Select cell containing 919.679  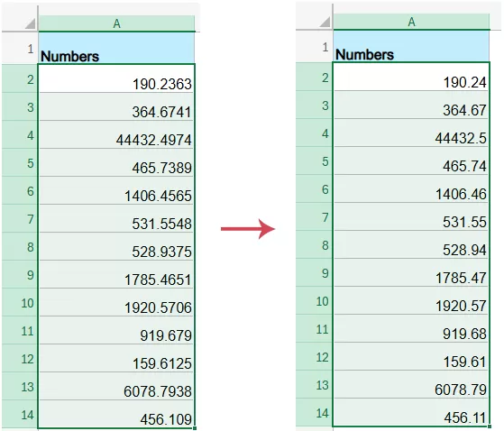click(x=116, y=330)
